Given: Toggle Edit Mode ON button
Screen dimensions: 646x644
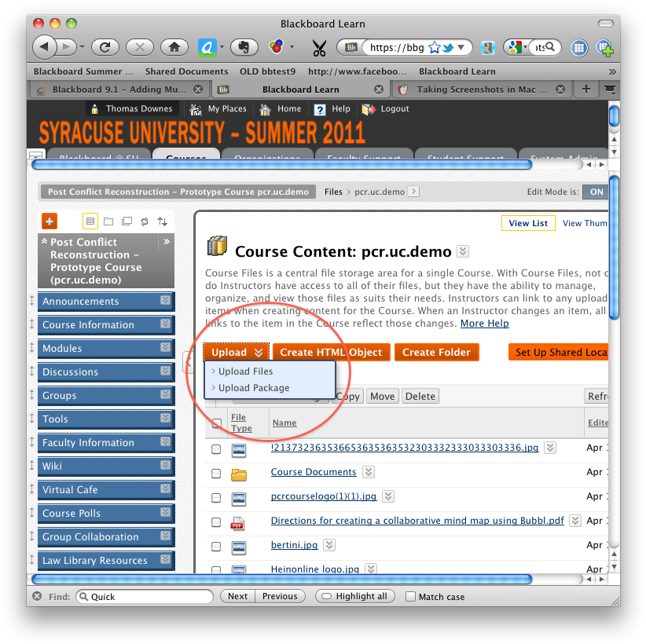Looking at the screenshot, I should coord(596,192).
